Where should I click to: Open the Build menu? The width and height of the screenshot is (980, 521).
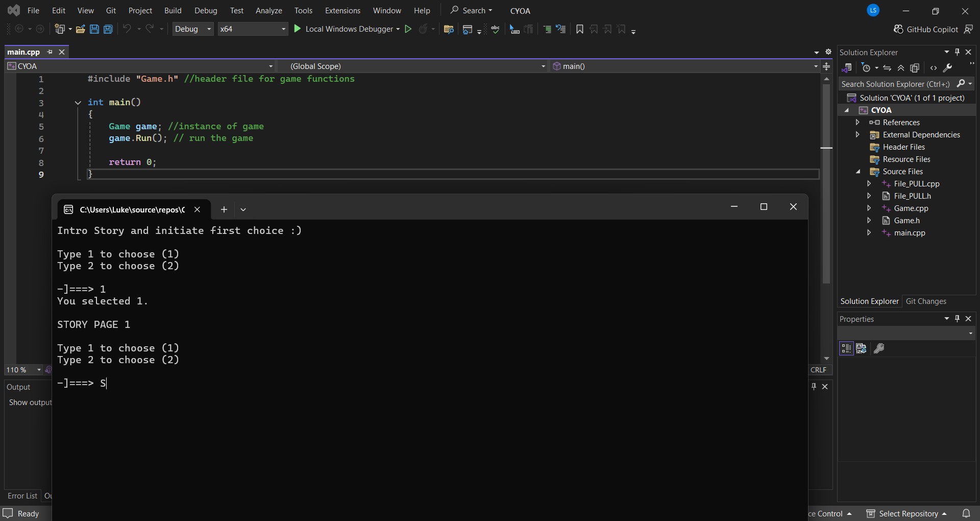[x=173, y=10]
